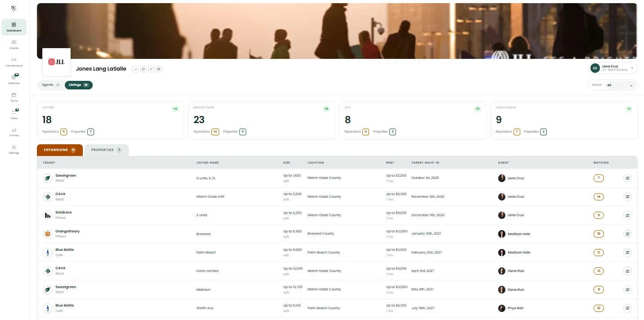Click the 'Broward County' location cell
644x320 pixels.
coord(321,234)
